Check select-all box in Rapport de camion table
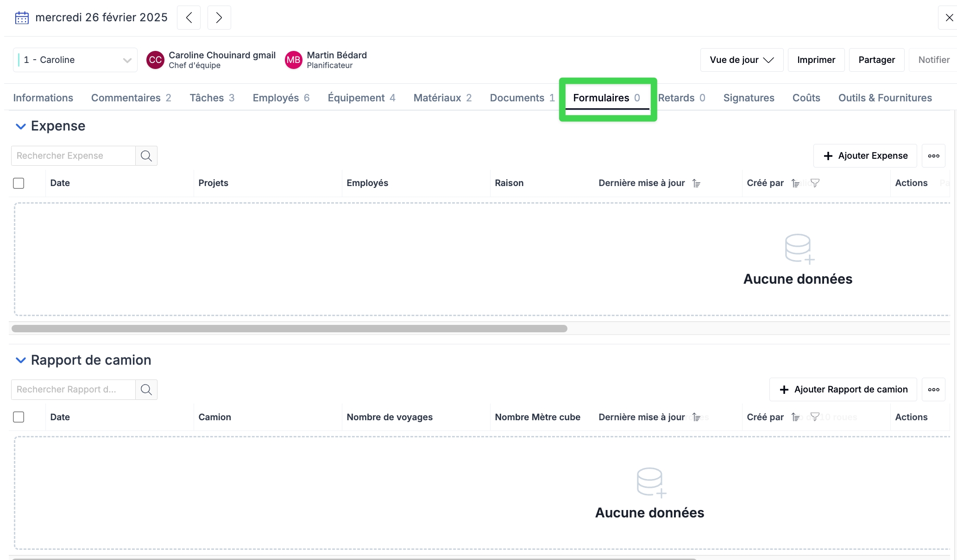The width and height of the screenshot is (957, 560). 19,417
